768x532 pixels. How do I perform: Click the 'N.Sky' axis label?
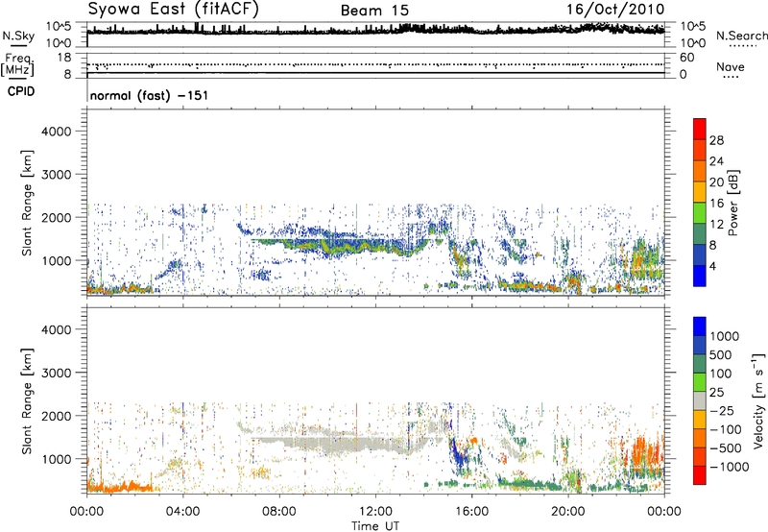(x=18, y=36)
